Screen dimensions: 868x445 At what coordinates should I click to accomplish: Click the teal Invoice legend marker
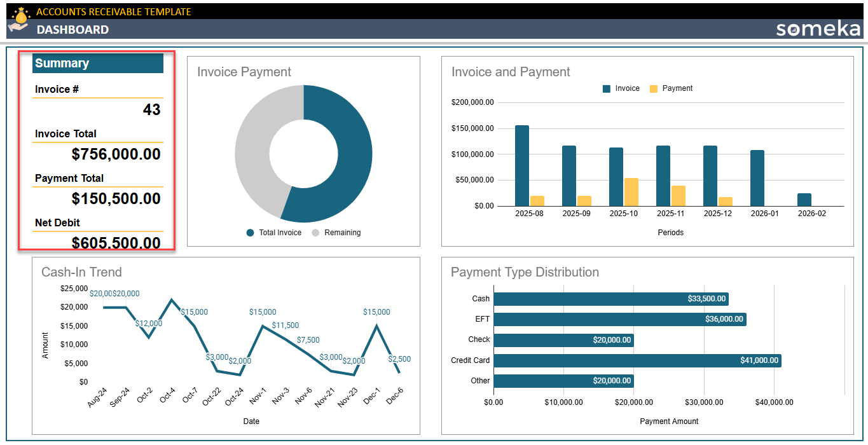(606, 88)
